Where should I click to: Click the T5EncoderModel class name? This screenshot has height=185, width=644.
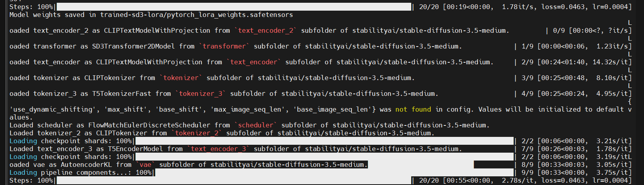point(135,149)
